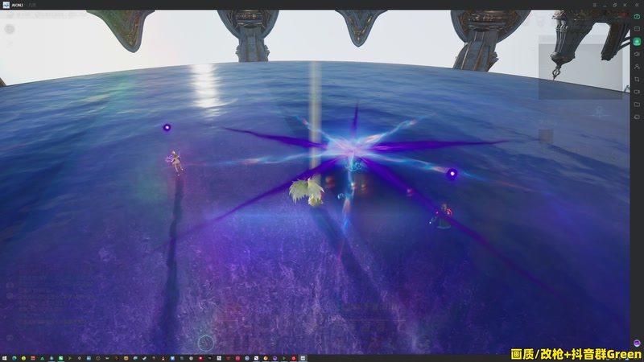This screenshot has width=644, height=362.
Task: Start the video camera recorder in sidebar
Action: click(x=637, y=92)
